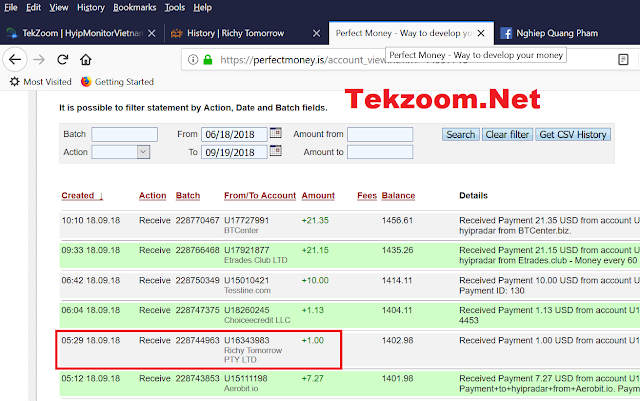Screen dimensions: 640x401
Task: Select amount +7.27
Action: click(312, 379)
